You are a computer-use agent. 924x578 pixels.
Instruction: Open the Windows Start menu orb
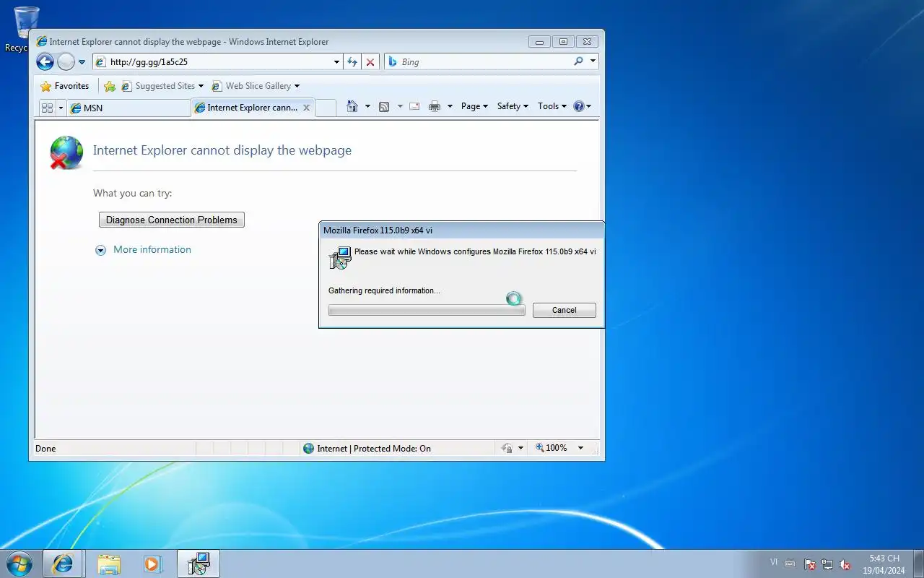(19, 564)
